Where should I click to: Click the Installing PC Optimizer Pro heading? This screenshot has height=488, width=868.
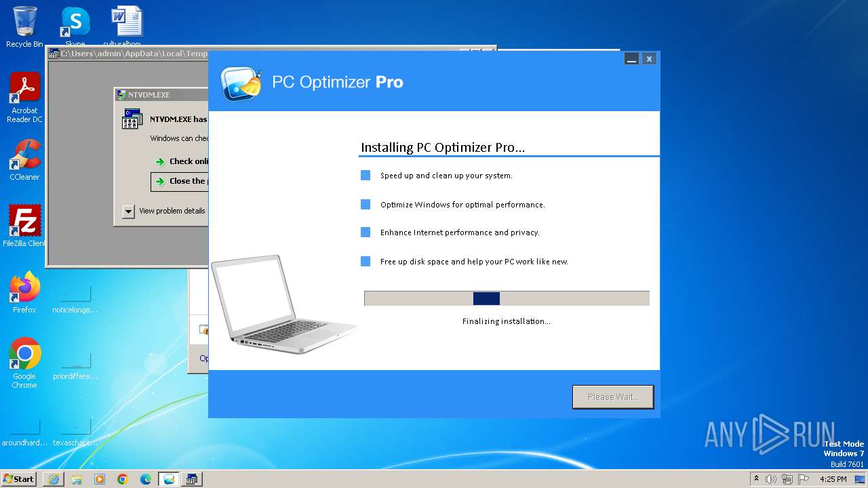tap(443, 148)
